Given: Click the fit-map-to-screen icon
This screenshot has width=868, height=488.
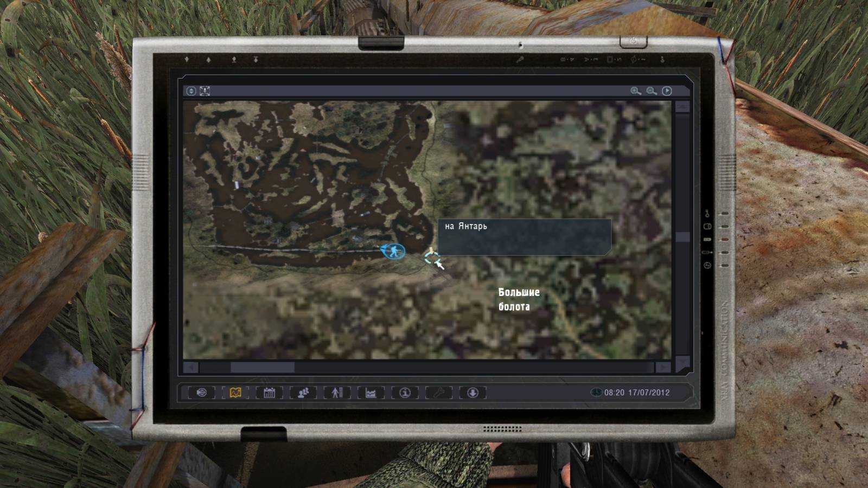Looking at the screenshot, I should (205, 91).
